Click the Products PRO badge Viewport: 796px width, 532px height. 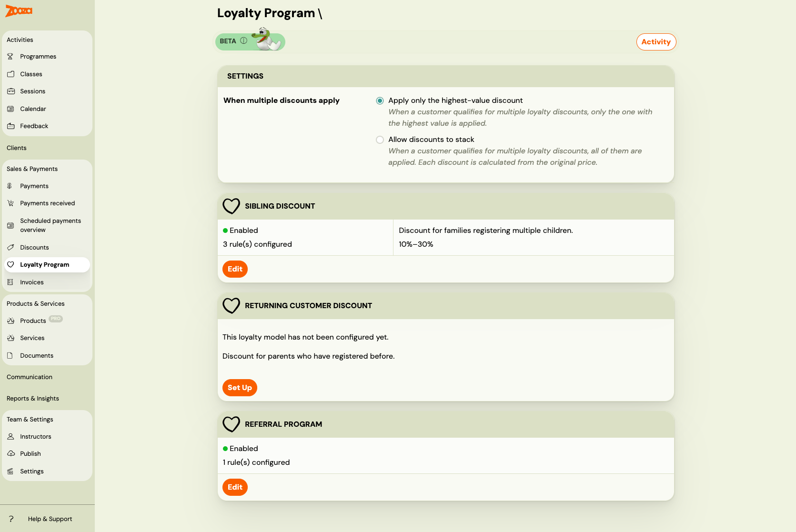tap(56, 318)
